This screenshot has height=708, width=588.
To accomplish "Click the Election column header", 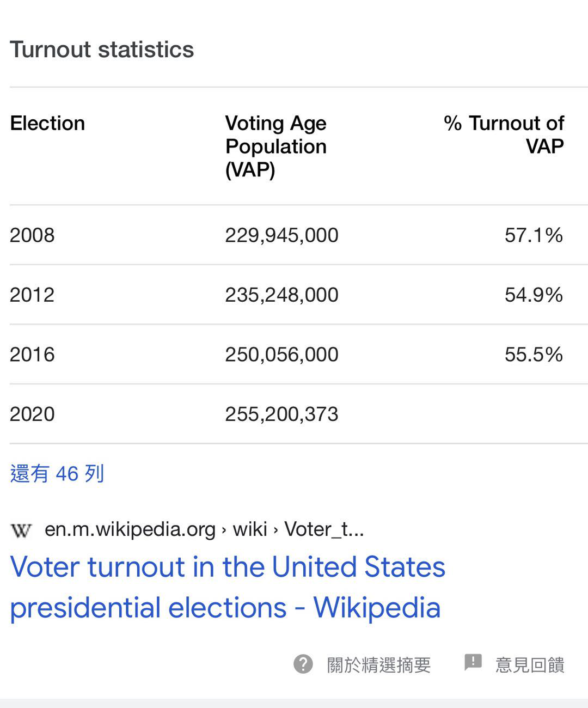I will 47,124.
